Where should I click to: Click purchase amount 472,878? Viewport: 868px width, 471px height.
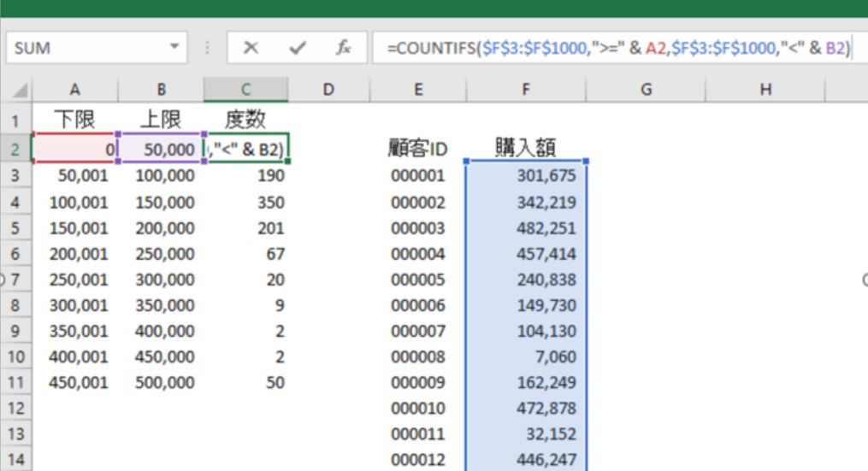(x=526, y=409)
